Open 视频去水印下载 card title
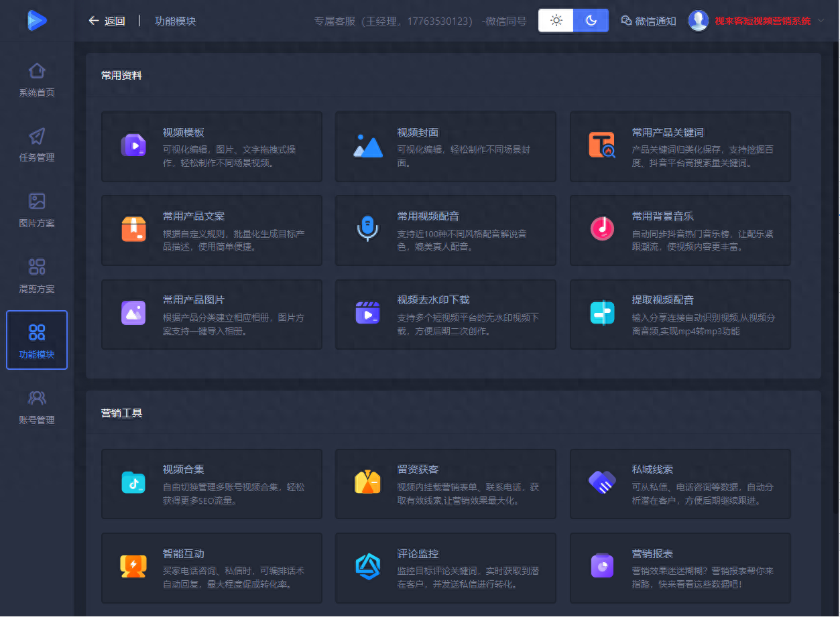840x617 pixels. pyautogui.click(x=433, y=299)
